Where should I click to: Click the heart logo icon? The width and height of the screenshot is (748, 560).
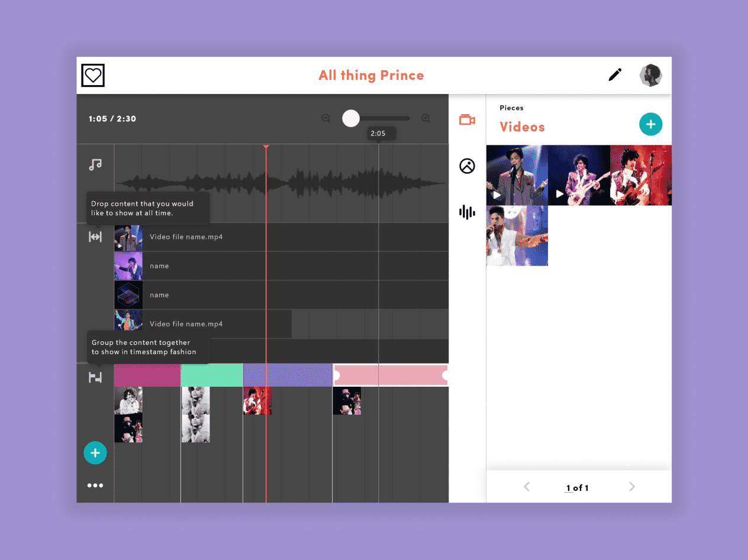click(93, 75)
